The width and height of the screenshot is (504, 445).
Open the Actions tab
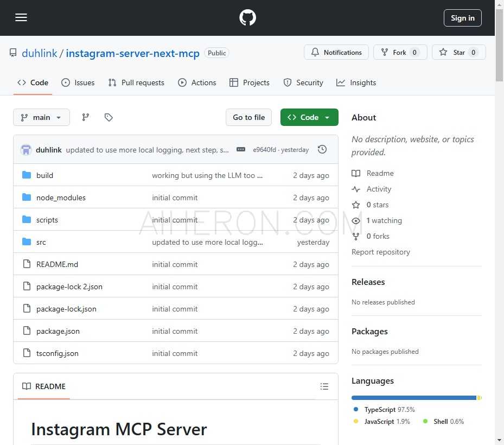point(197,82)
